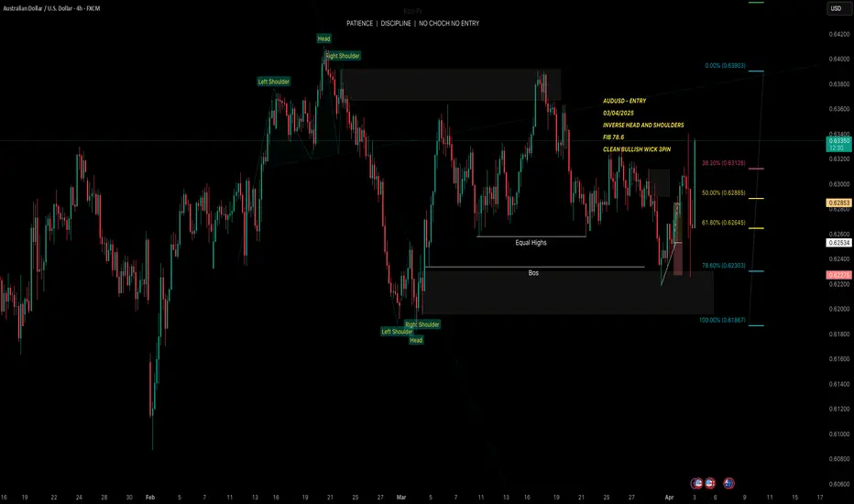Click the Right Shoulder label beside the top Head label
The width and height of the screenshot is (854, 504).
(342, 56)
